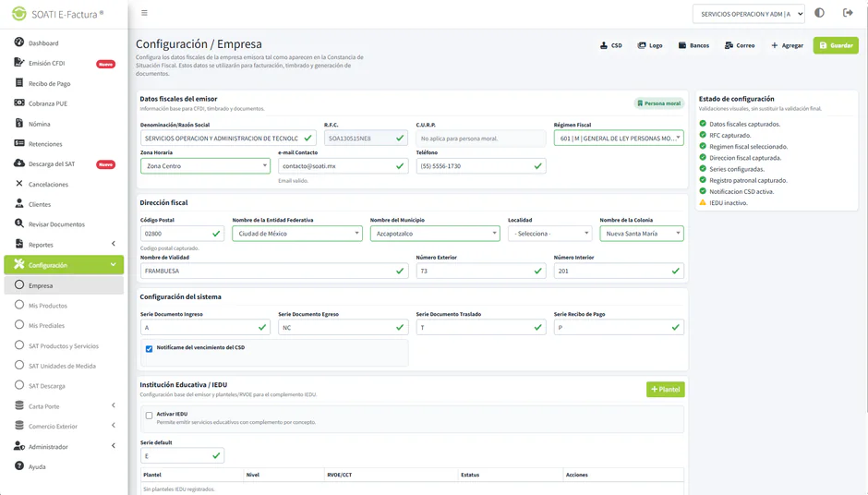Select SAT Productos y Servicios item
The image size is (868, 495).
click(64, 345)
